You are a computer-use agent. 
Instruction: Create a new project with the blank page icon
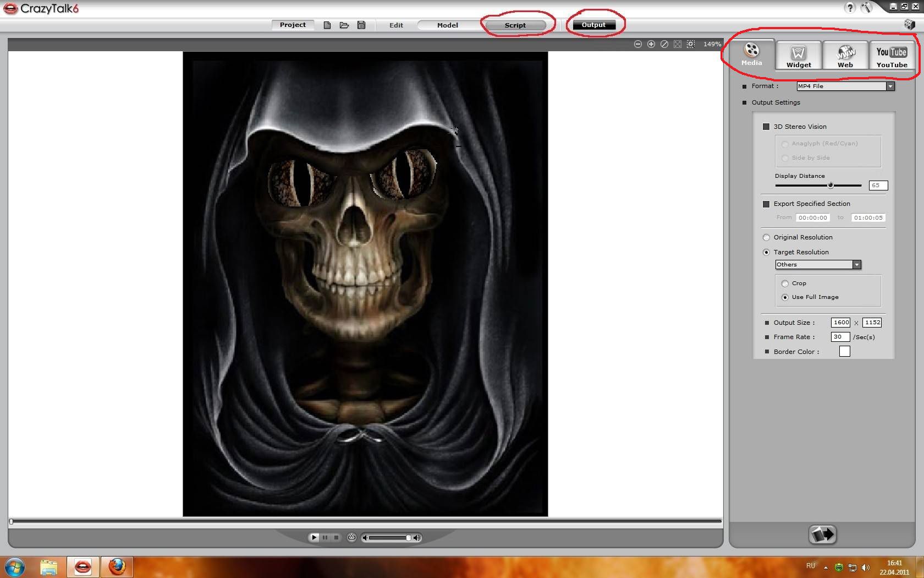tap(327, 25)
